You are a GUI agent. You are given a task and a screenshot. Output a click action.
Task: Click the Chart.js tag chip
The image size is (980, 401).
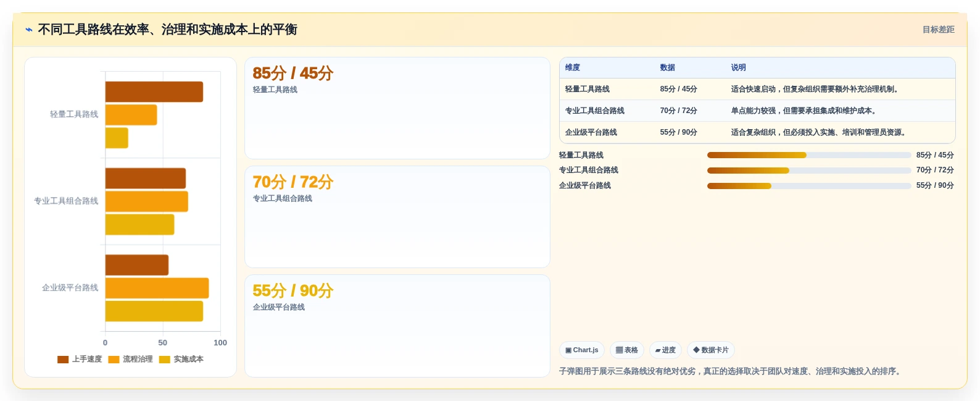(582, 350)
